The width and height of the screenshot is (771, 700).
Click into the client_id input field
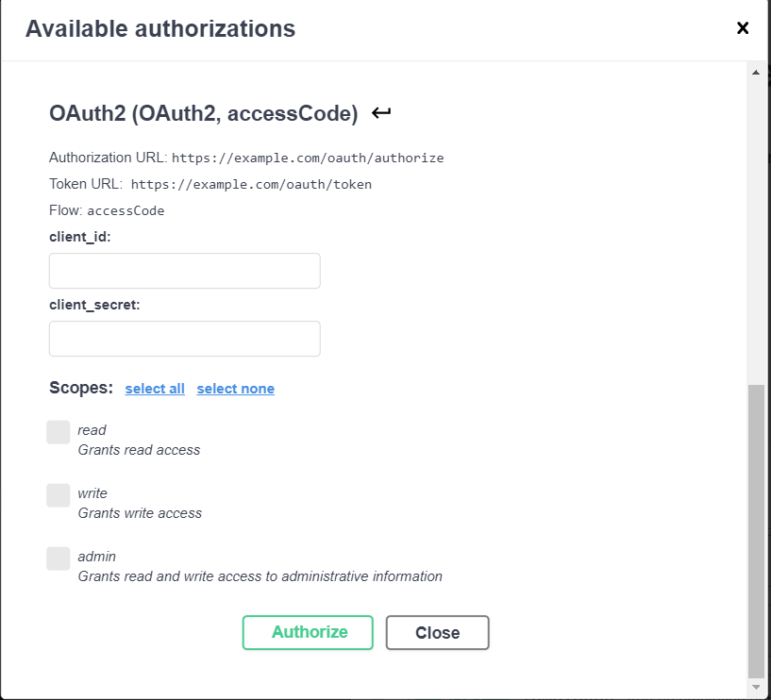[x=184, y=270]
